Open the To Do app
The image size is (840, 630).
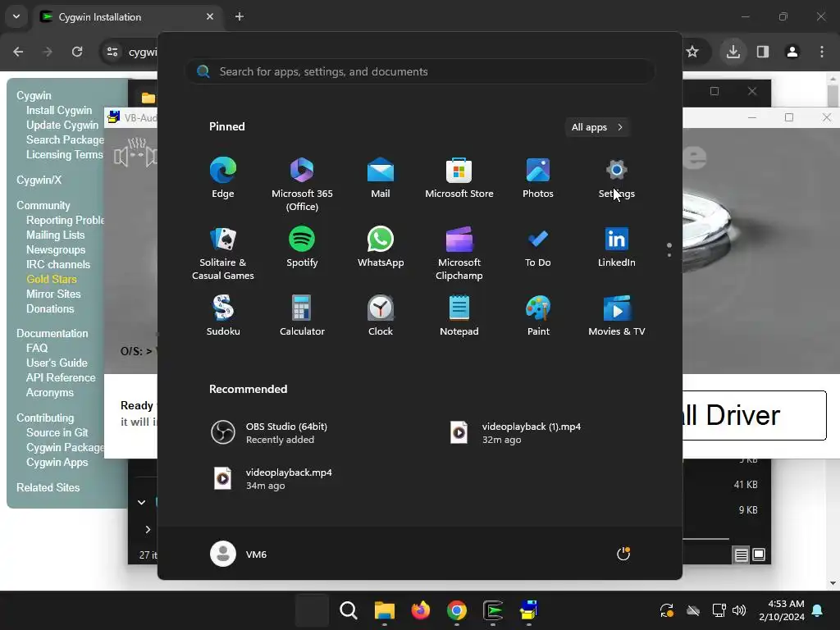[x=538, y=248]
